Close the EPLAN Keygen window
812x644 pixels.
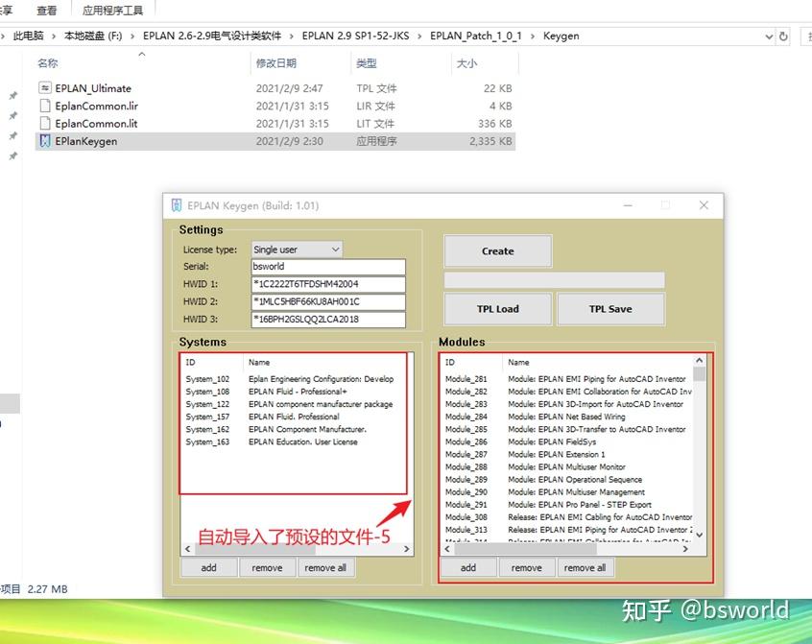pos(704,205)
